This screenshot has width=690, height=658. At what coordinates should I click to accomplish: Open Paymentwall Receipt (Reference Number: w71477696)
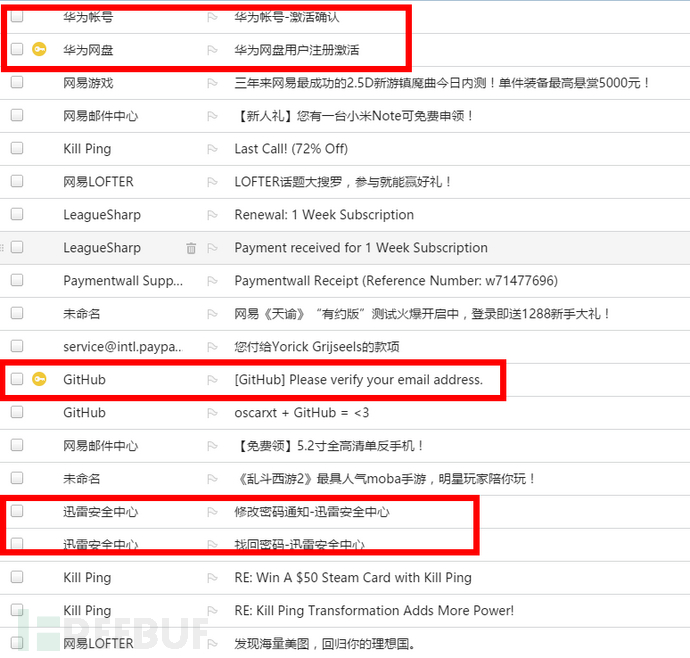pyautogui.click(x=396, y=281)
